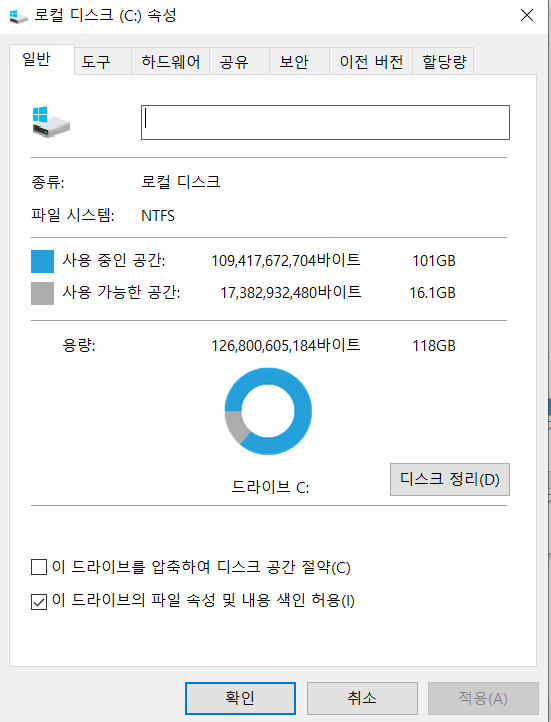Click the Windows drive icon beside the label field
The width and height of the screenshot is (551, 722).
[51, 122]
